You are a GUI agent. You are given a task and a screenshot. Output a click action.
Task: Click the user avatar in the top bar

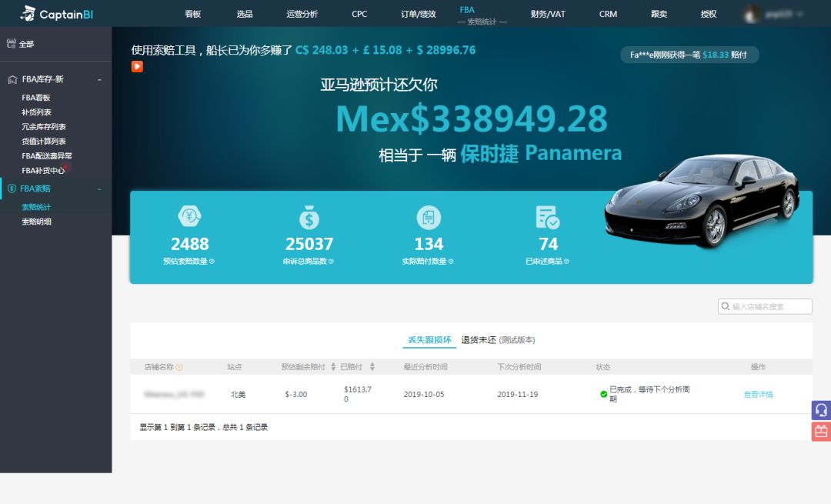point(750,14)
